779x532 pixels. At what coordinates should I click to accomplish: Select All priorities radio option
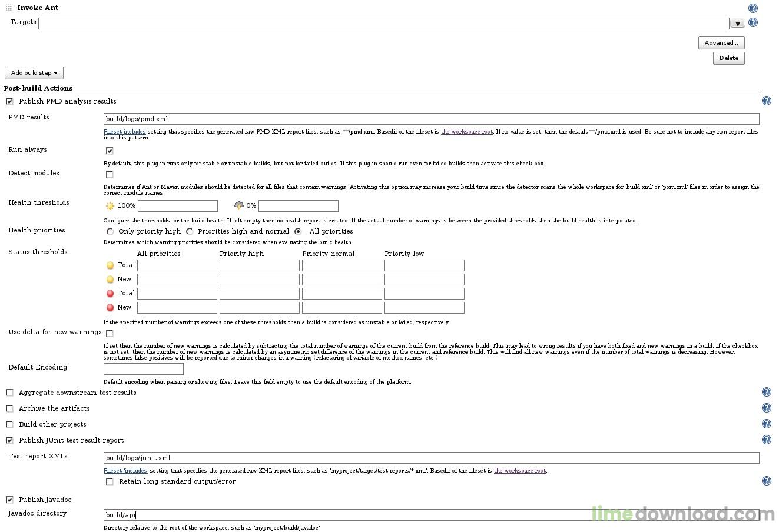[299, 231]
